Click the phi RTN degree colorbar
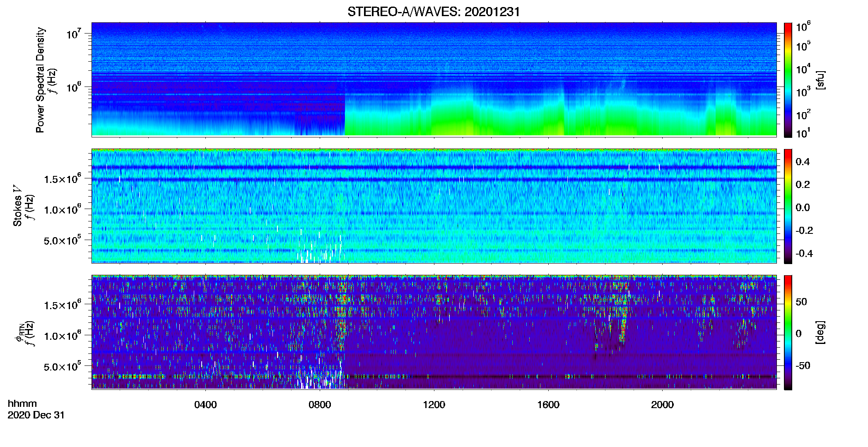Screen dimensions: 868x447 pyautogui.click(x=788, y=332)
